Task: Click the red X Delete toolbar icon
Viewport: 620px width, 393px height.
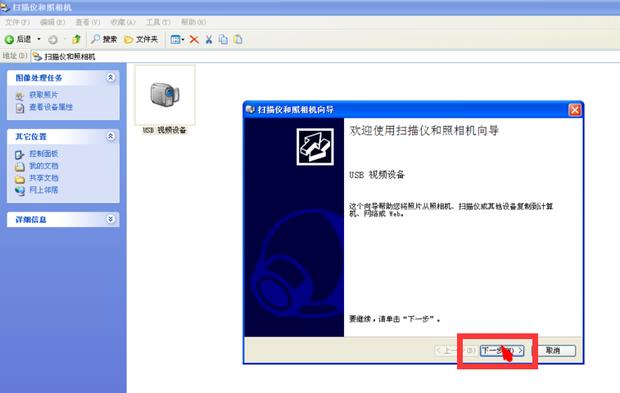Action: tap(194, 40)
